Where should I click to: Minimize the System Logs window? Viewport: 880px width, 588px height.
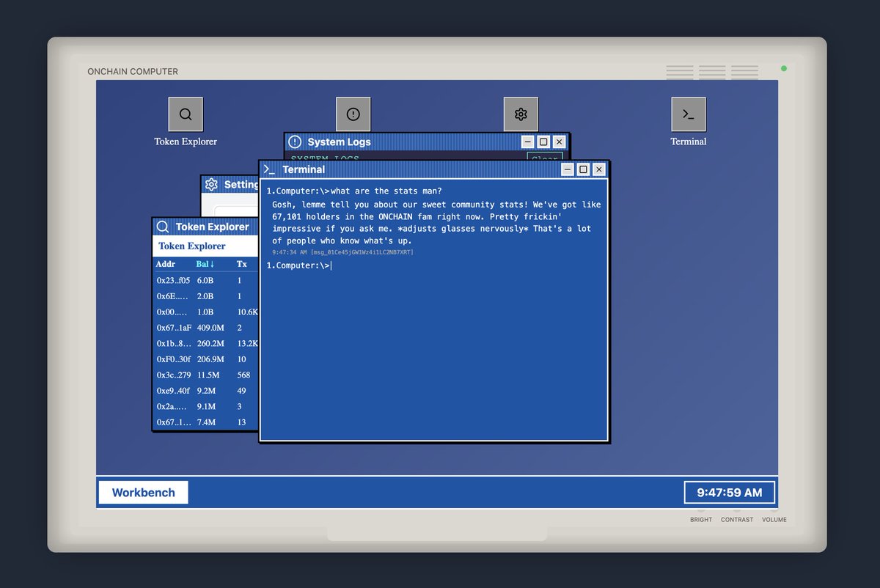[527, 142]
